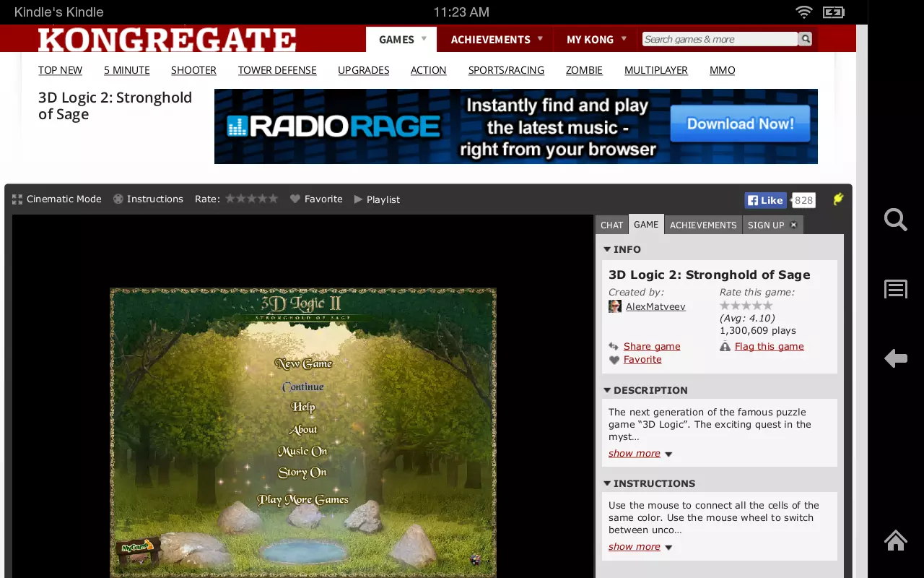924x578 pixels.
Task: Click the yellow lightbulb icon near Like count
Action: coord(837,200)
